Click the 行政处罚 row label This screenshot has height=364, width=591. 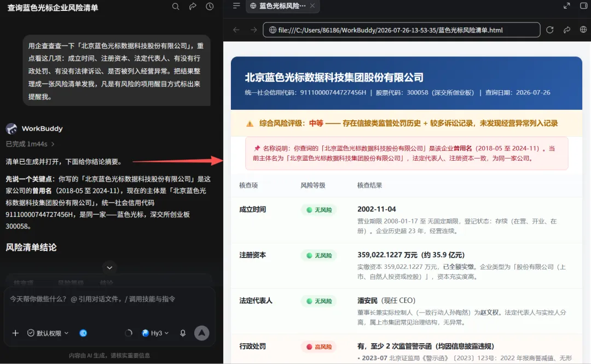pyautogui.click(x=252, y=346)
